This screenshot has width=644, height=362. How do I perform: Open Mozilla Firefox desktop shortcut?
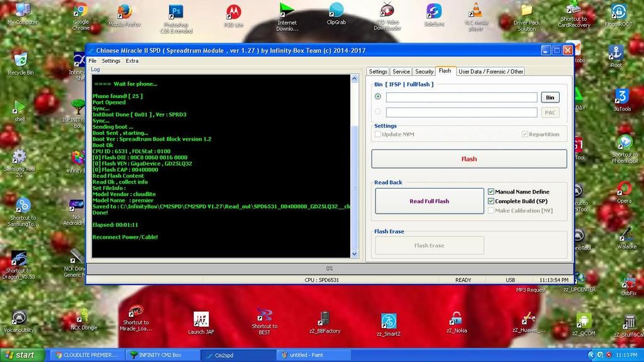[x=125, y=12]
